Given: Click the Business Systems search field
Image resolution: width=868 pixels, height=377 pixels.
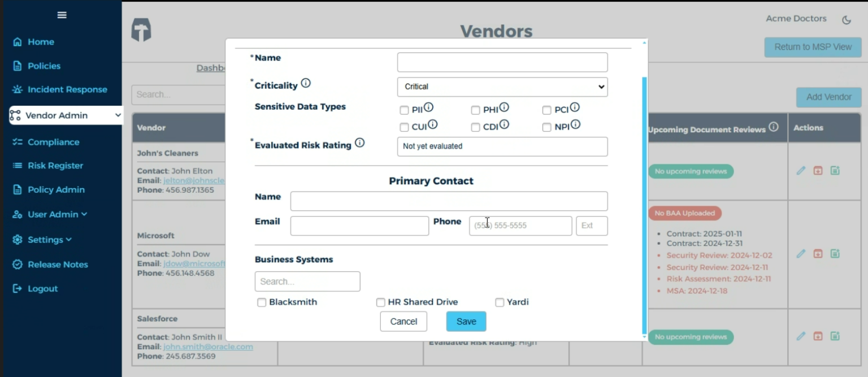Looking at the screenshot, I should (x=307, y=281).
